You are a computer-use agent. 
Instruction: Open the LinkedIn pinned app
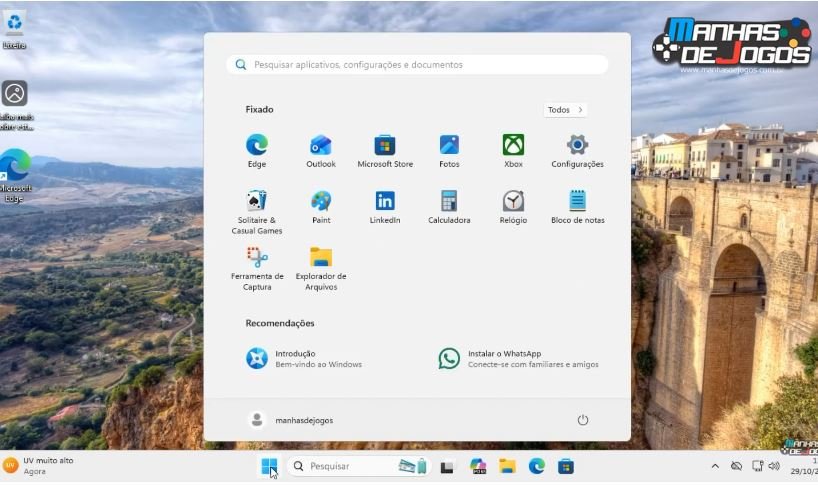(385, 202)
